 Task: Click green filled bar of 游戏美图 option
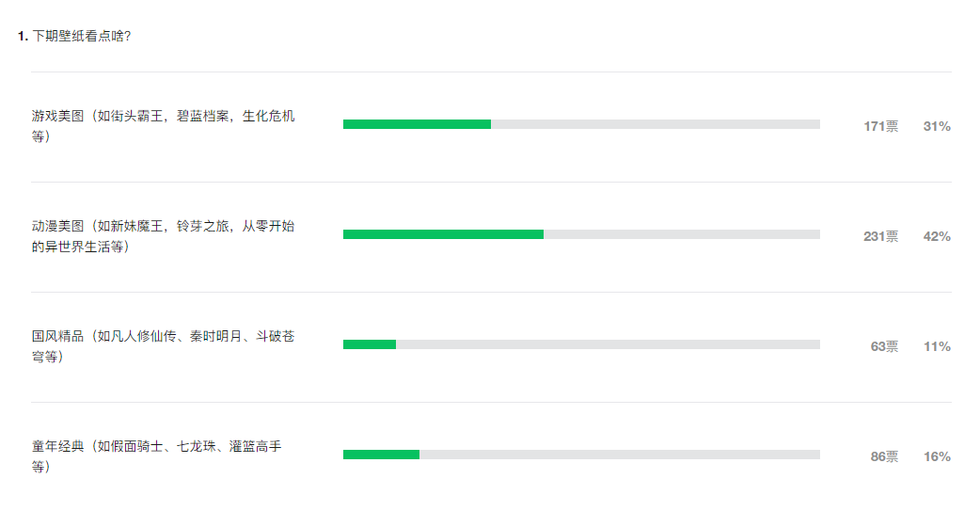pos(417,124)
